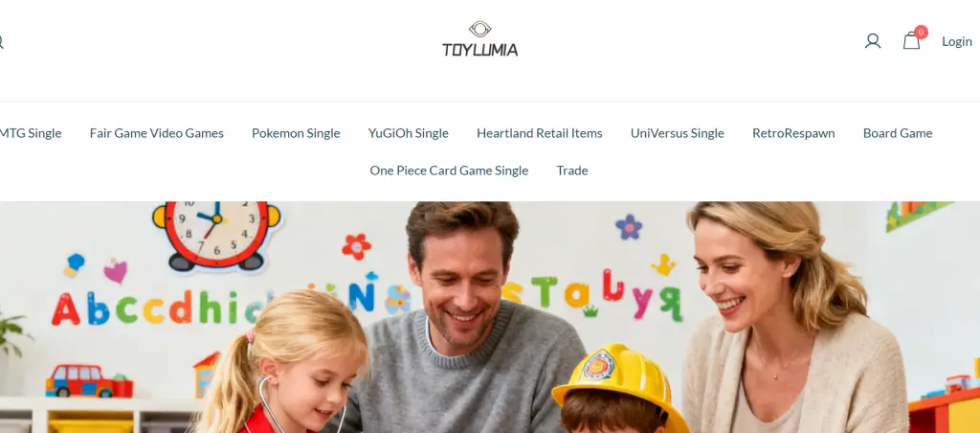Open YuGiOh Single category
This screenshot has height=433, width=980.
coord(408,133)
